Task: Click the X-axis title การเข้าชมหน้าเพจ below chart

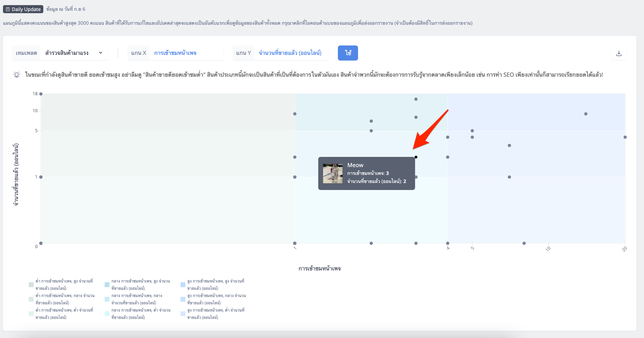Action: 320,269
